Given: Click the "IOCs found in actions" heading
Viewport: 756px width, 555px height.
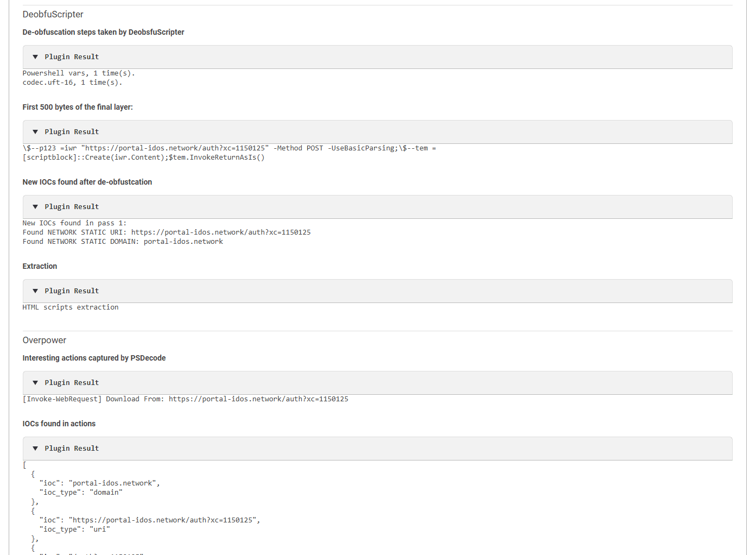Looking at the screenshot, I should (x=59, y=424).
